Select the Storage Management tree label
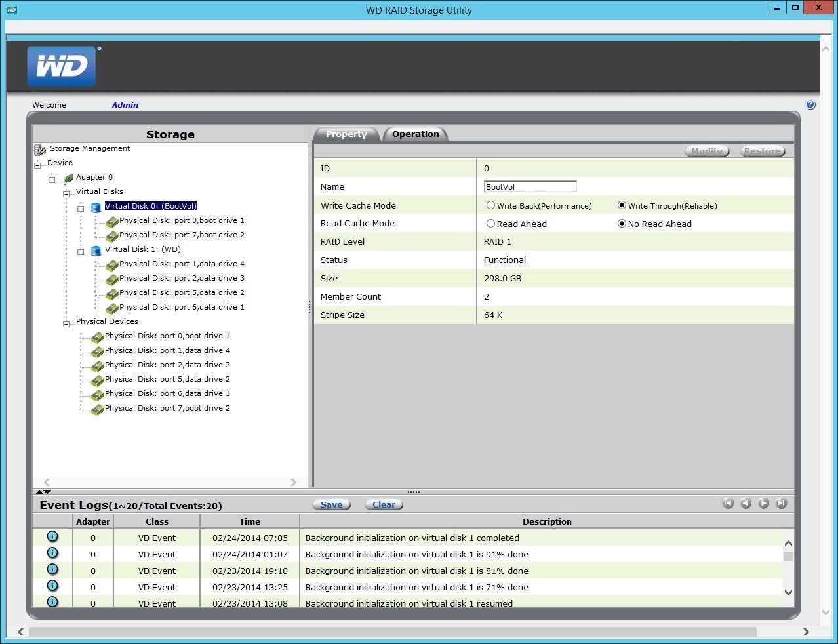 click(x=90, y=148)
